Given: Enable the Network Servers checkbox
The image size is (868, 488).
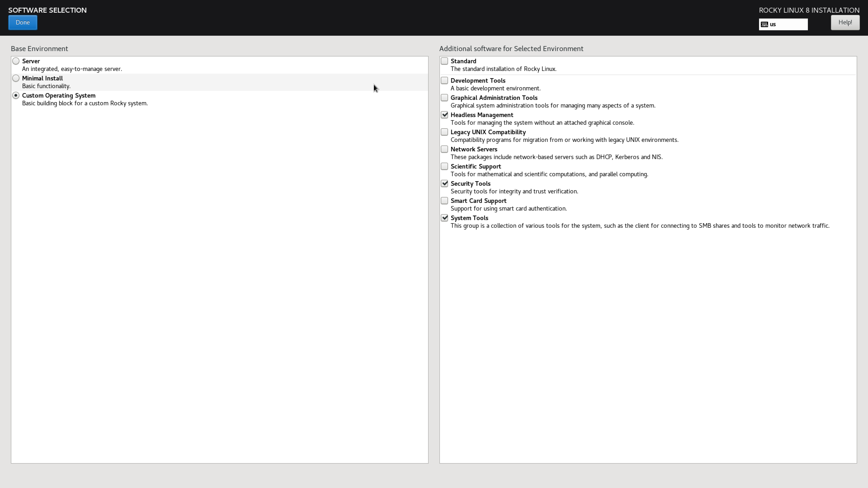Looking at the screenshot, I should (x=444, y=149).
